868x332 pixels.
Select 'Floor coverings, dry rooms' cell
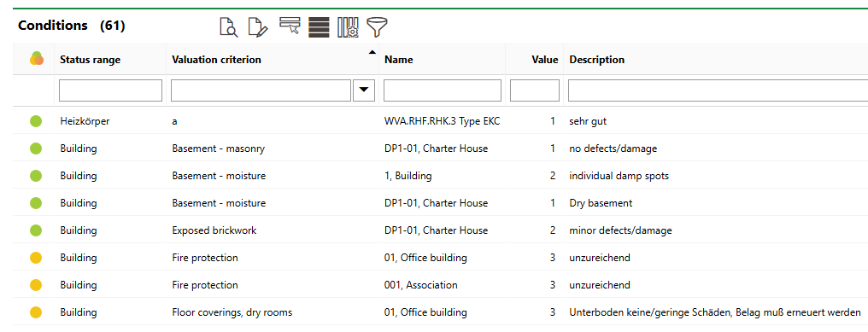click(x=232, y=312)
